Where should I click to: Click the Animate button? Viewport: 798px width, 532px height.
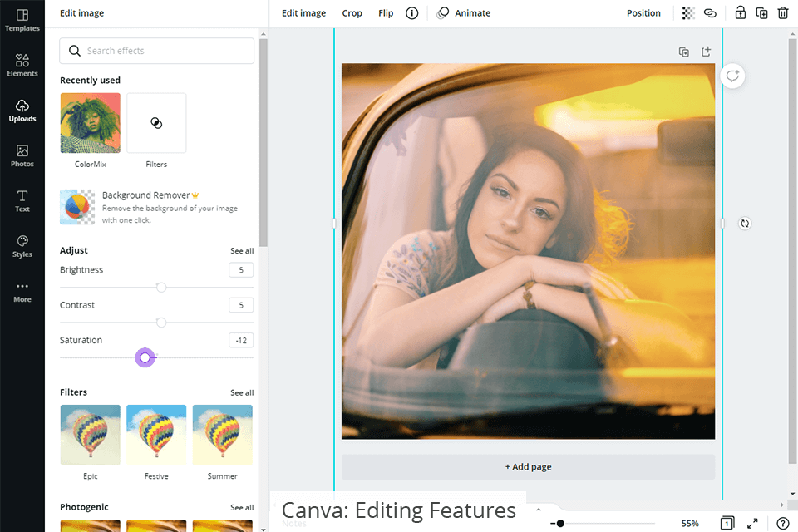click(464, 13)
